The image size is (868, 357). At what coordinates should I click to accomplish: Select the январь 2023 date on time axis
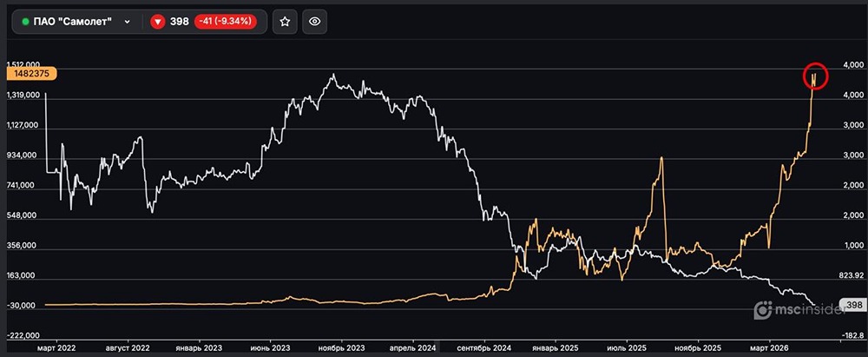[199, 349]
